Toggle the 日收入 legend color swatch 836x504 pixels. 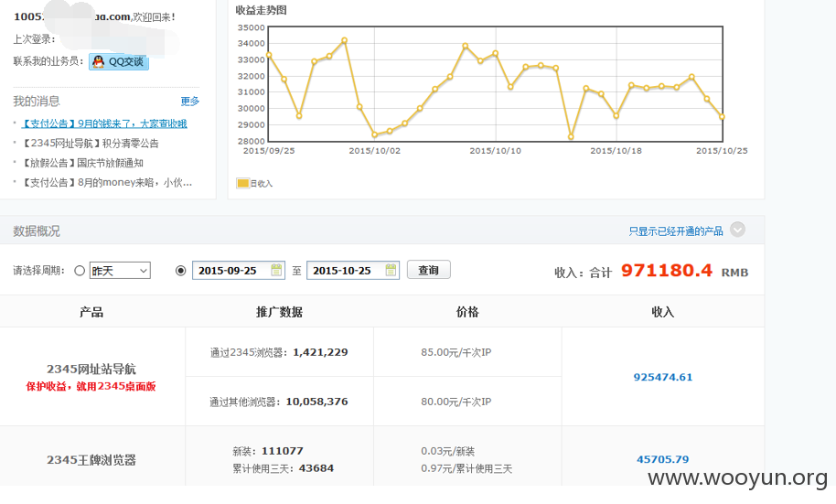(x=242, y=184)
